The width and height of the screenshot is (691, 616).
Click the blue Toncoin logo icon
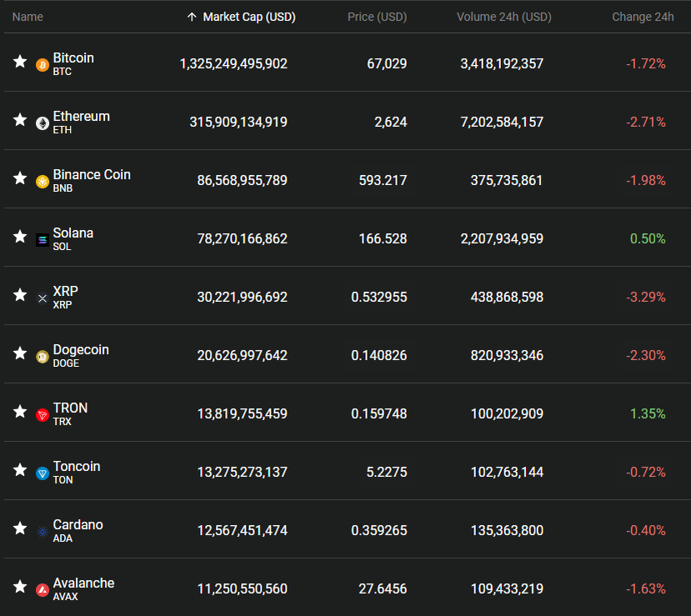tap(43, 473)
